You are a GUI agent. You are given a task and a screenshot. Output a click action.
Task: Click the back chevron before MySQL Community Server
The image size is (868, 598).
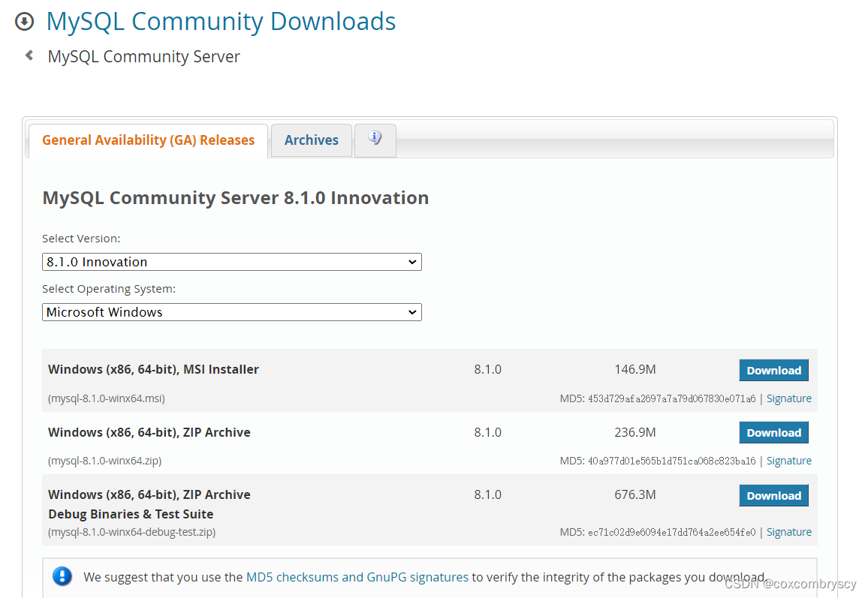[x=29, y=56]
